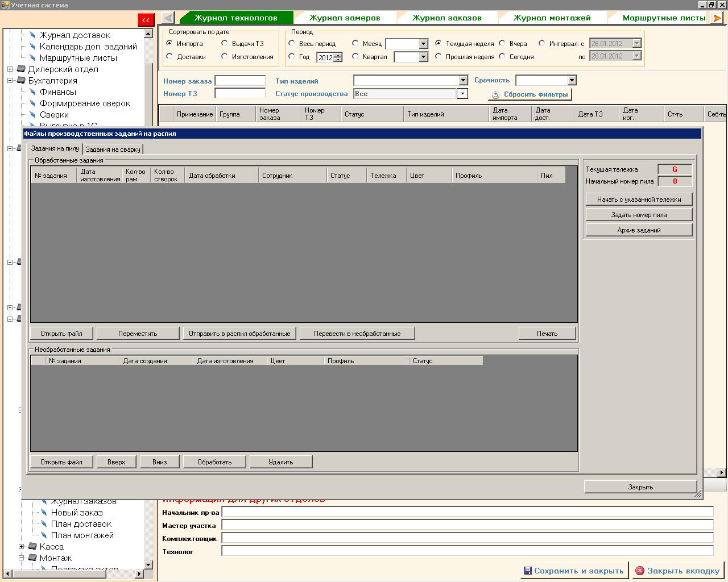Click save diskette icon on Сохранить и закрыть
This screenshot has width=728, height=582.
click(527, 571)
